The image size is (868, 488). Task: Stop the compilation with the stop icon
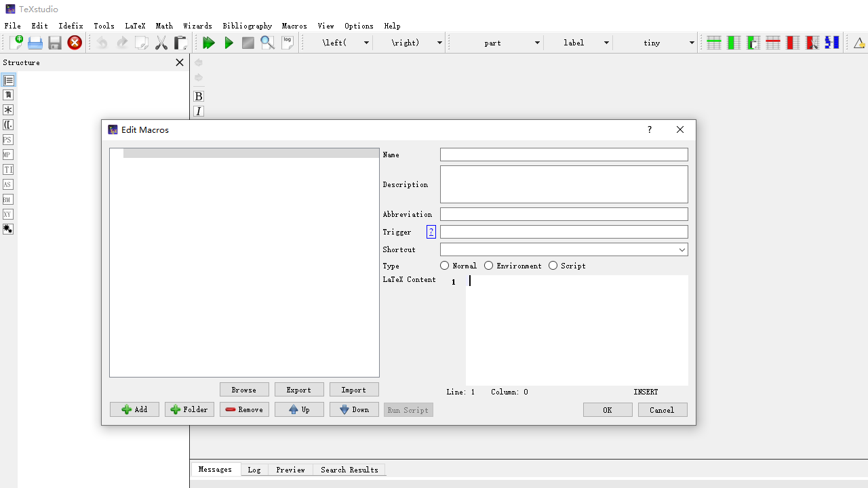click(x=248, y=42)
